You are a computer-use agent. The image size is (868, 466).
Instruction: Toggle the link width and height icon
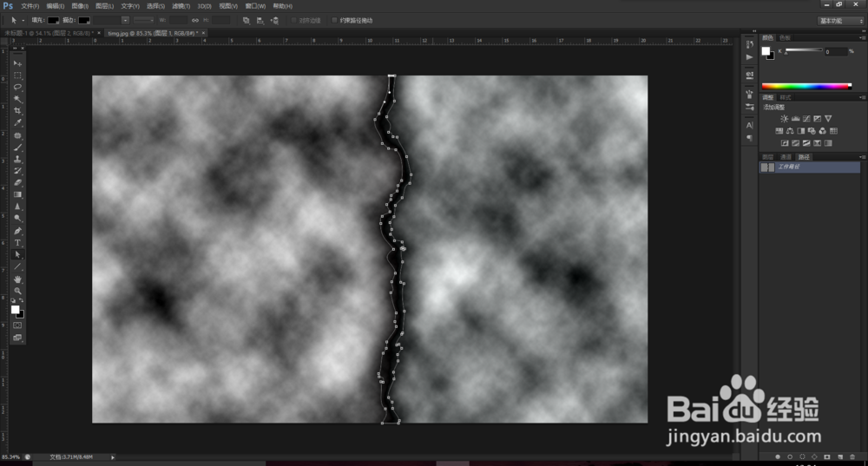tap(194, 21)
